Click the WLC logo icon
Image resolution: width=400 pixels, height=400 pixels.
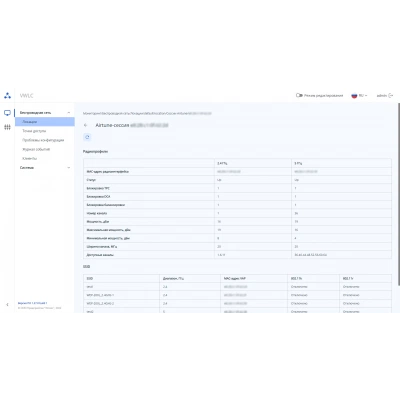(x=7, y=96)
